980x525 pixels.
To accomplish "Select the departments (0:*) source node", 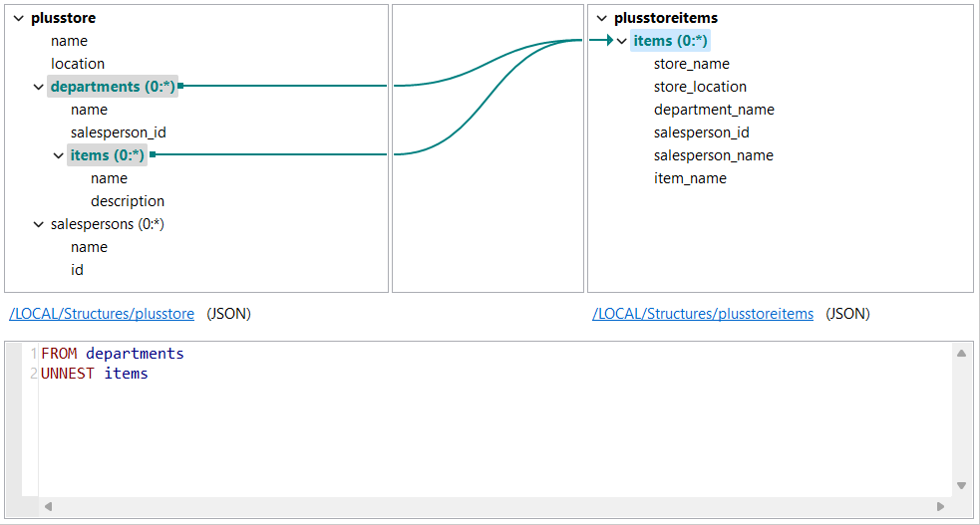I will click(113, 87).
